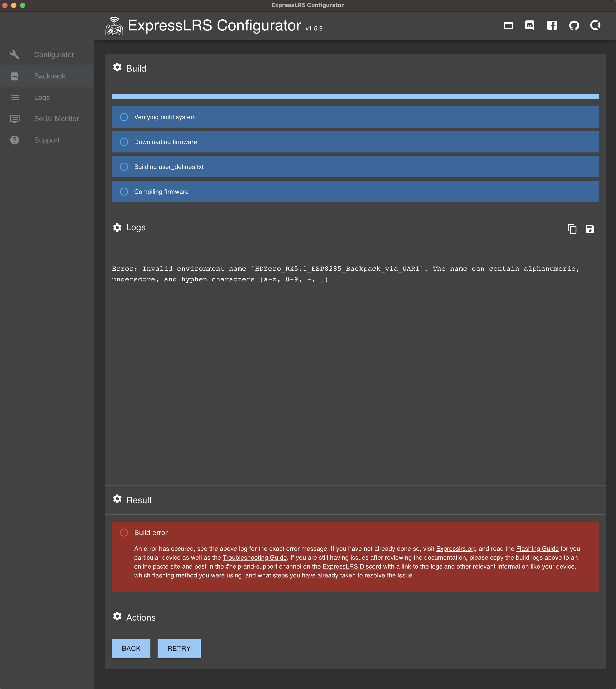Open the Facebook page icon
Screen dimensions: 616x689
tap(552, 25)
